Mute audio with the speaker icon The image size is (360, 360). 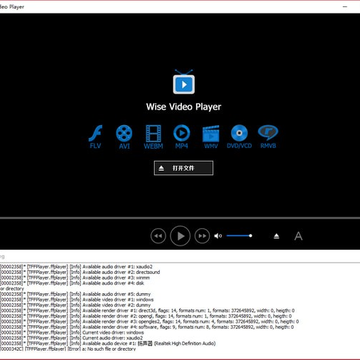coord(218,236)
